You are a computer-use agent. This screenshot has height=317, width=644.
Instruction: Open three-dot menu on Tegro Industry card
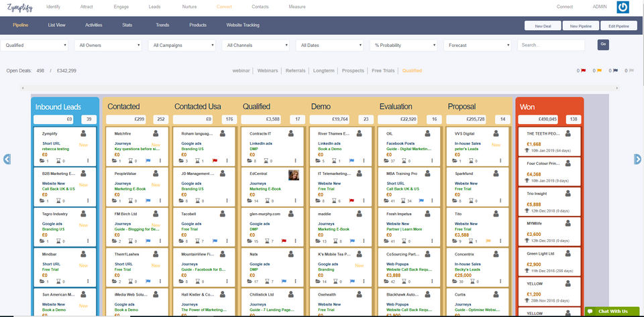pyautogui.click(x=88, y=241)
